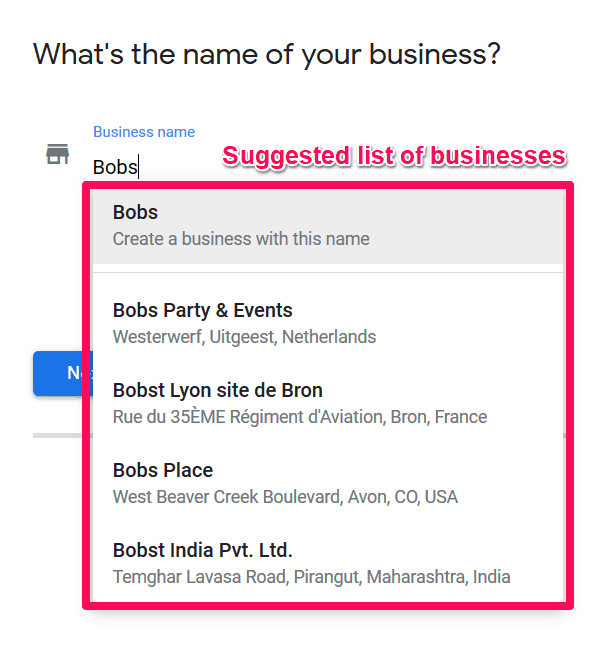The height and width of the screenshot is (657, 606).
Task: Choose Create a business with this name
Action: pos(241,239)
